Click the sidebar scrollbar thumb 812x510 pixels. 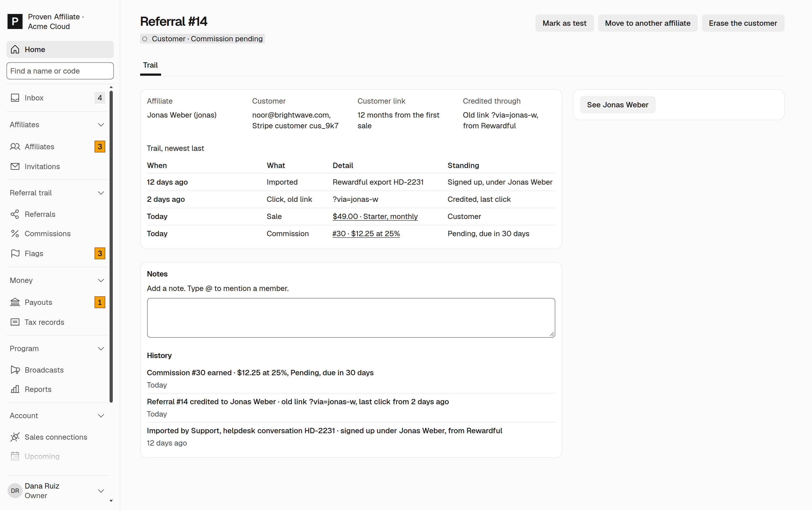point(111,246)
